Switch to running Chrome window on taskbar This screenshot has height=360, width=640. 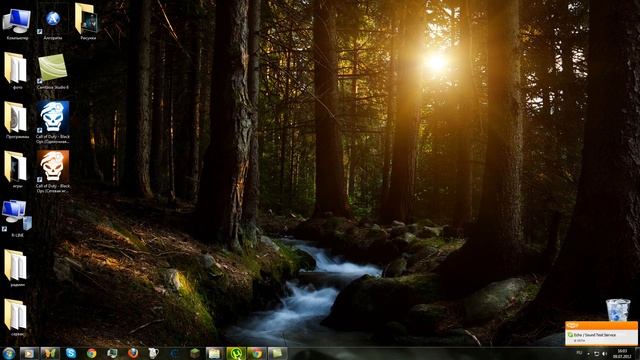coord(256,353)
